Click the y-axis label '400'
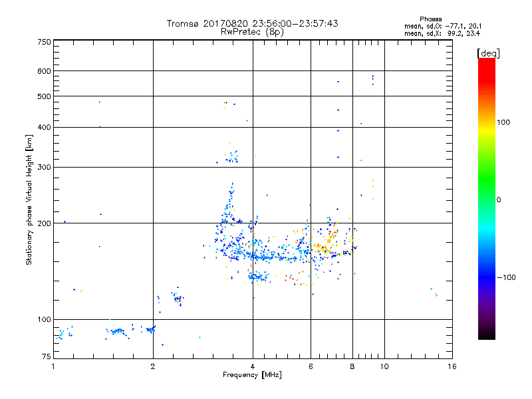The width and height of the screenshot is (532, 399). point(45,128)
